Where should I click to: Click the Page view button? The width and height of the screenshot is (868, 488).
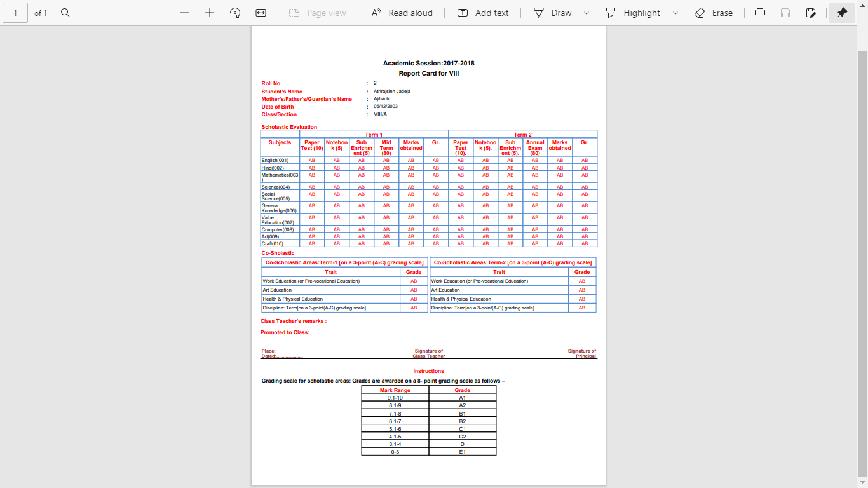[x=317, y=13]
